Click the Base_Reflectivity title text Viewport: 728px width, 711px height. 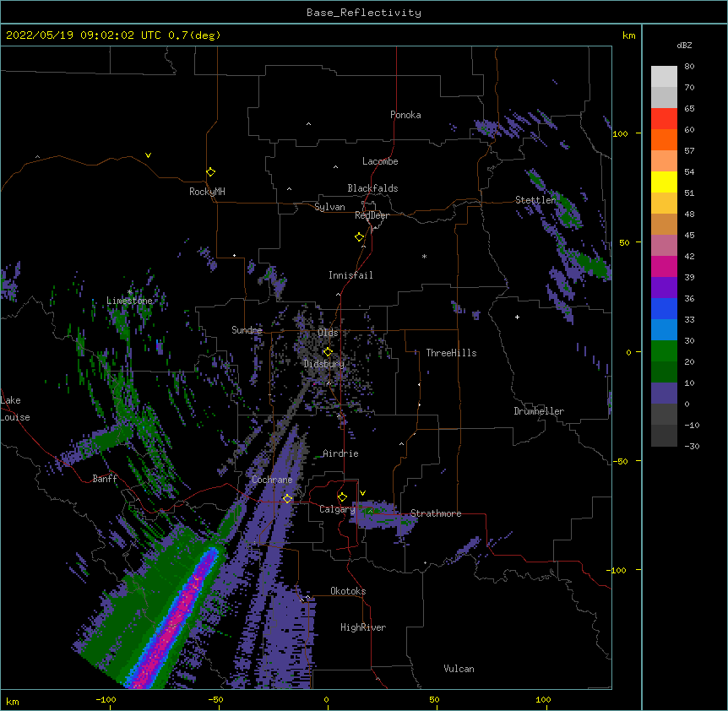(364, 13)
